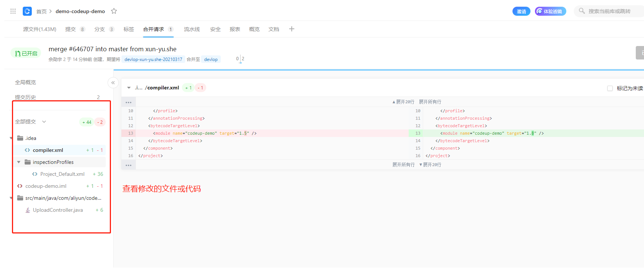The width and height of the screenshot is (644, 272).
Task: Click 展开所有行 below the diff
Action: 403,165
